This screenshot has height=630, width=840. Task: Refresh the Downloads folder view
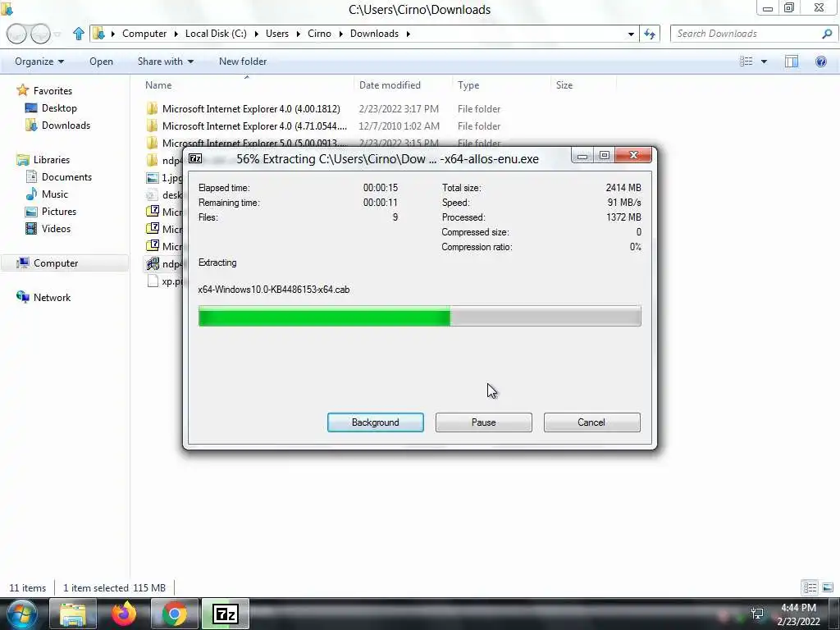pos(650,34)
